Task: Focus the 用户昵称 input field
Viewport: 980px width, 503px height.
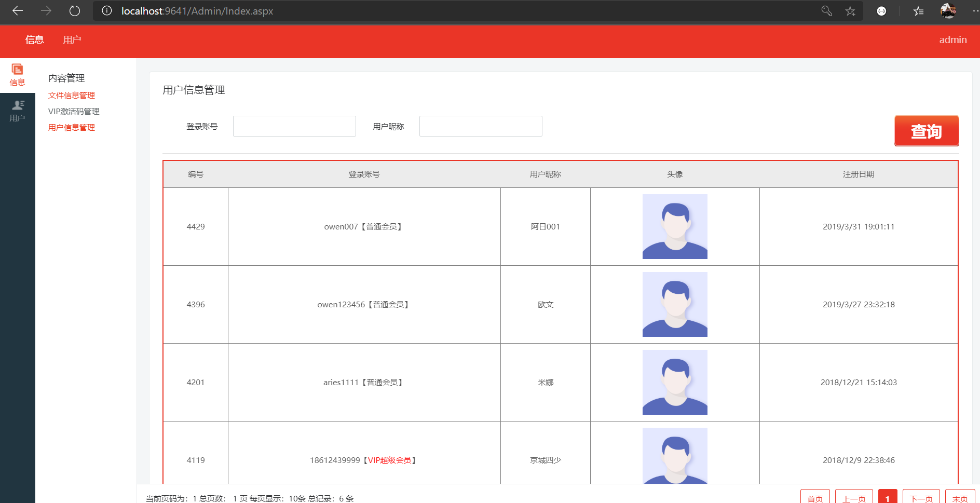Action: [x=481, y=126]
